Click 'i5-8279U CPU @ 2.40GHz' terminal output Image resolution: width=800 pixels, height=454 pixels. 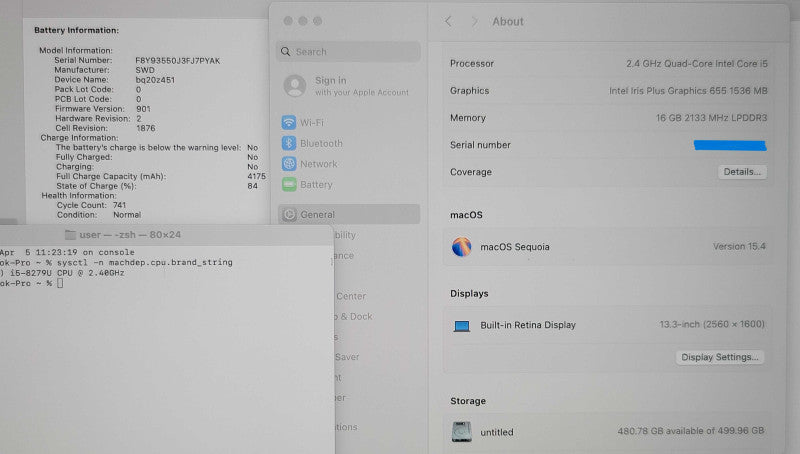click(x=67, y=273)
